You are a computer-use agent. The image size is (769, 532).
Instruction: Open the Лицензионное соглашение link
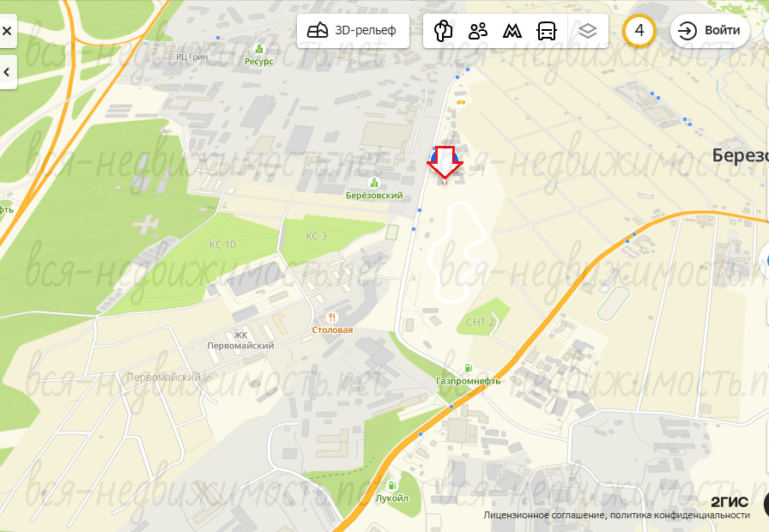(545, 515)
